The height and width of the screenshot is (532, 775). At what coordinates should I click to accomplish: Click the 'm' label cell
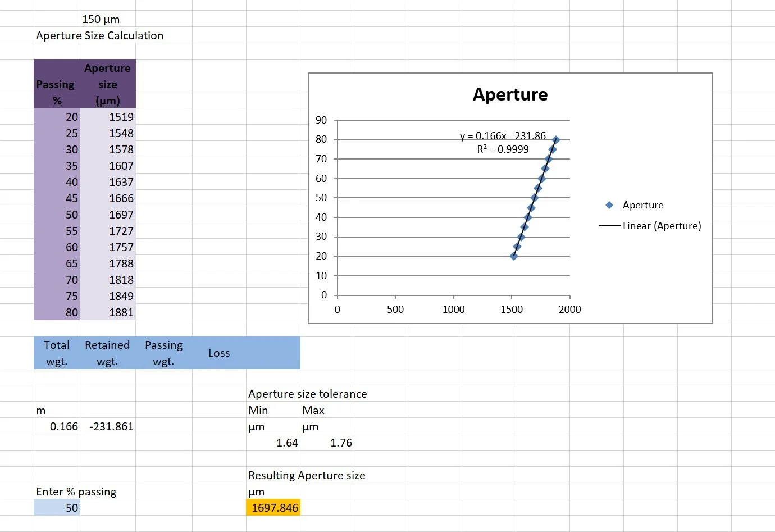pos(57,410)
